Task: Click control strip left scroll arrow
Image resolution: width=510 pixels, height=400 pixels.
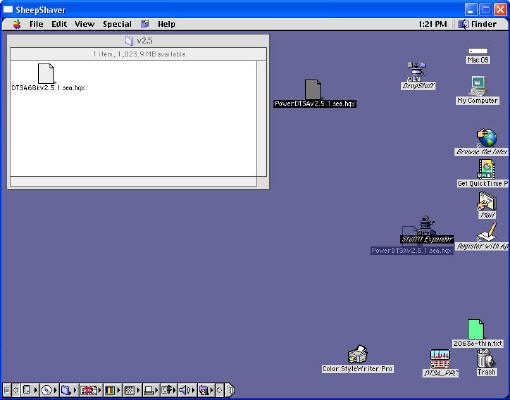Action: [16, 390]
